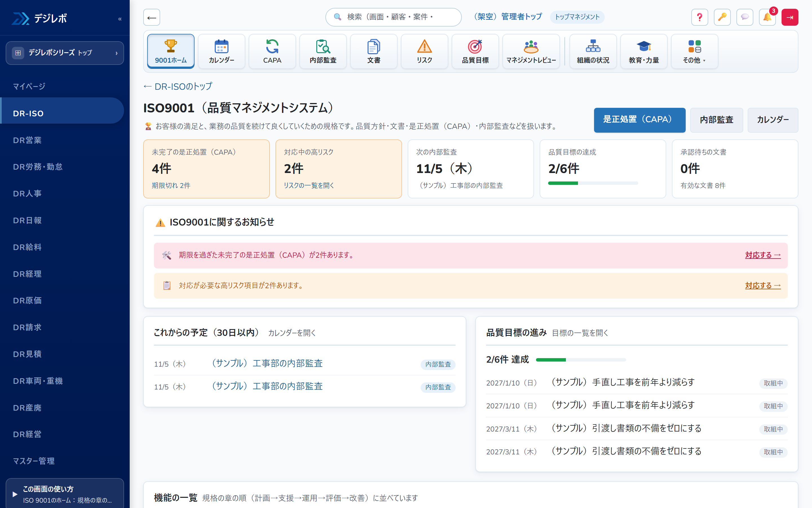The width and height of the screenshot is (812, 508).
Task: Click into the search field
Action: pyautogui.click(x=393, y=17)
